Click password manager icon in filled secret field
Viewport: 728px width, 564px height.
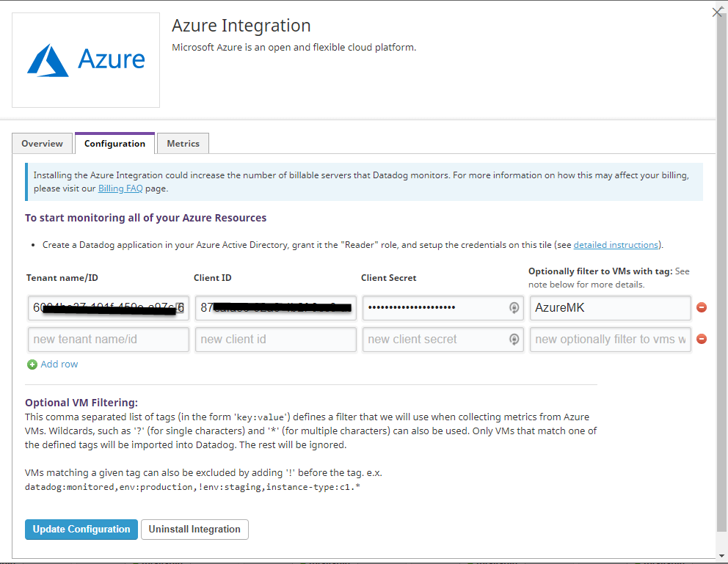pyautogui.click(x=514, y=307)
